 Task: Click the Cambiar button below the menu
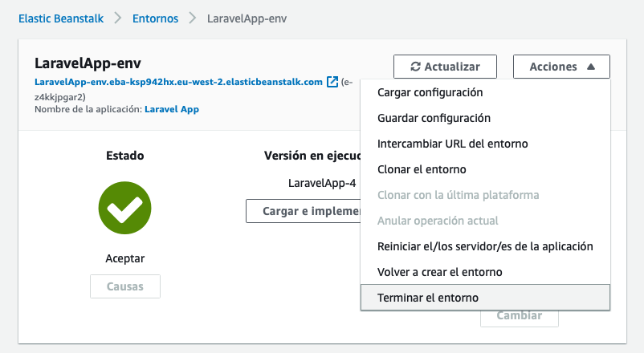tap(520, 318)
